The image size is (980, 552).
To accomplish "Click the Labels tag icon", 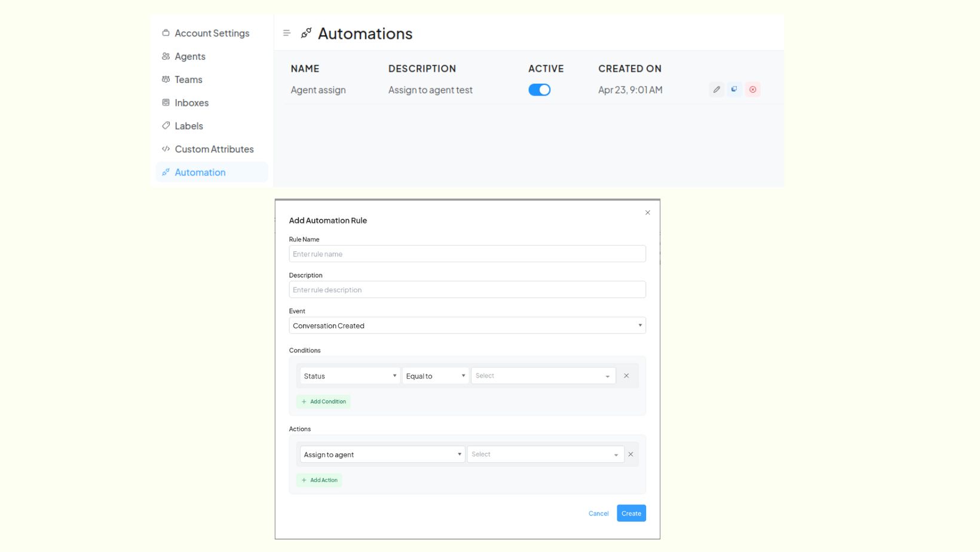I will tap(166, 125).
